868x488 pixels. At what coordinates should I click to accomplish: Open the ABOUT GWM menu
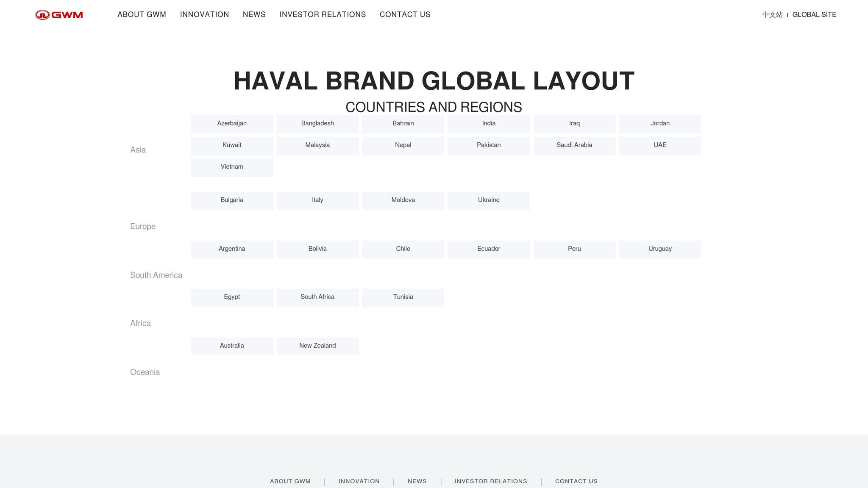(x=142, y=14)
